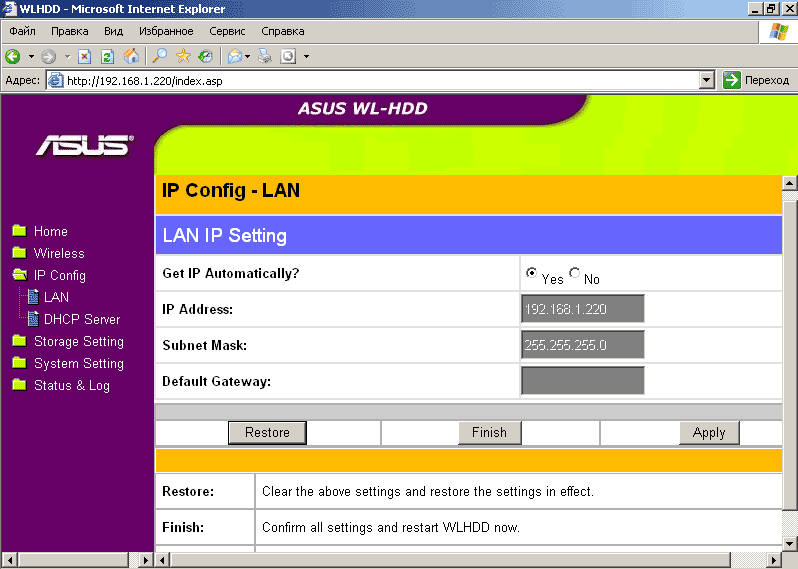Open the Status & Log link
798x569 pixels.
[72, 386]
